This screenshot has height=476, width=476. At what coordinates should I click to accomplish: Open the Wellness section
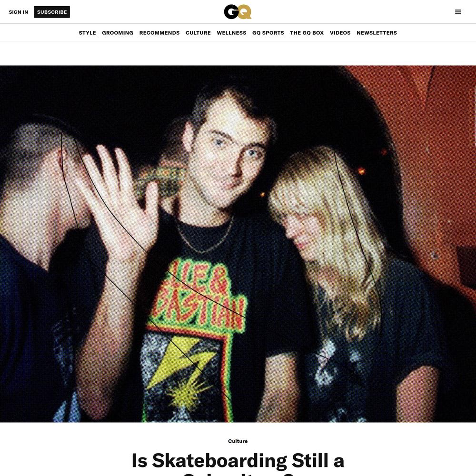231,33
